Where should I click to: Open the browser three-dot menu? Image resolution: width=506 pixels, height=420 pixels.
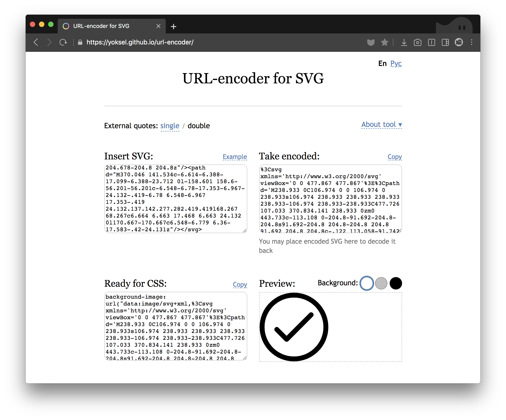click(472, 42)
